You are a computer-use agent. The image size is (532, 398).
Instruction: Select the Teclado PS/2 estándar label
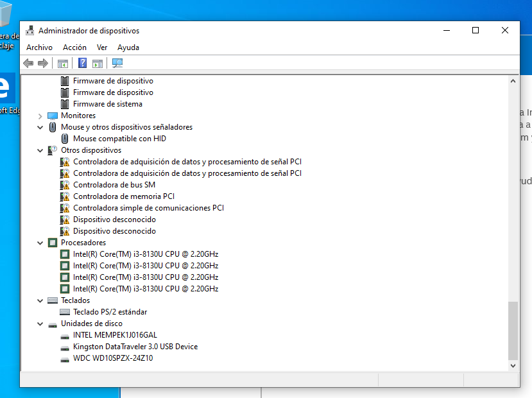110,312
